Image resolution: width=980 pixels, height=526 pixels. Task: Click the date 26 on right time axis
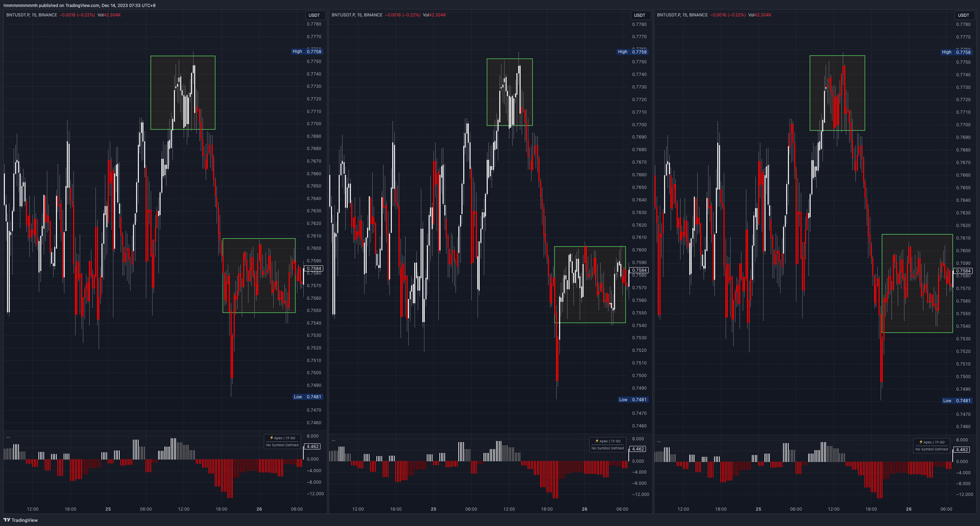coord(909,509)
